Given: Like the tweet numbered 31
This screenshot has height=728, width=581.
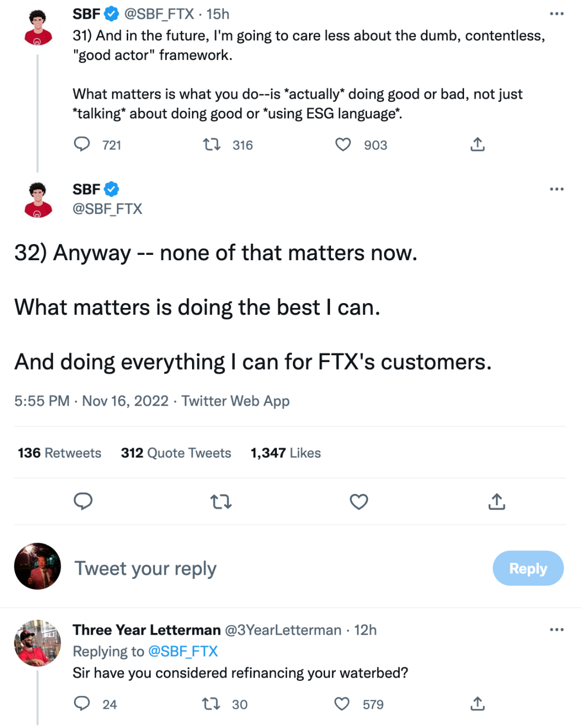Looking at the screenshot, I should tap(343, 144).
